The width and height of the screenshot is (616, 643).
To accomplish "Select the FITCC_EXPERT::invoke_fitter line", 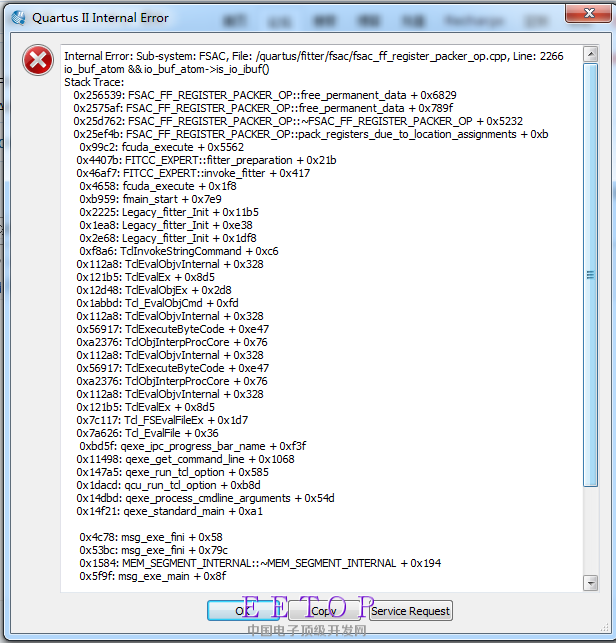I will [193, 173].
